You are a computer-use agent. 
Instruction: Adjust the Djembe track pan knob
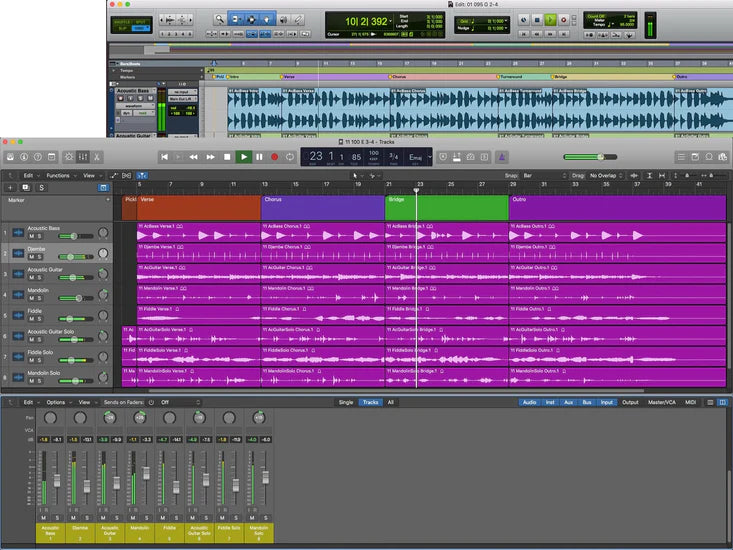(x=103, y=253)
